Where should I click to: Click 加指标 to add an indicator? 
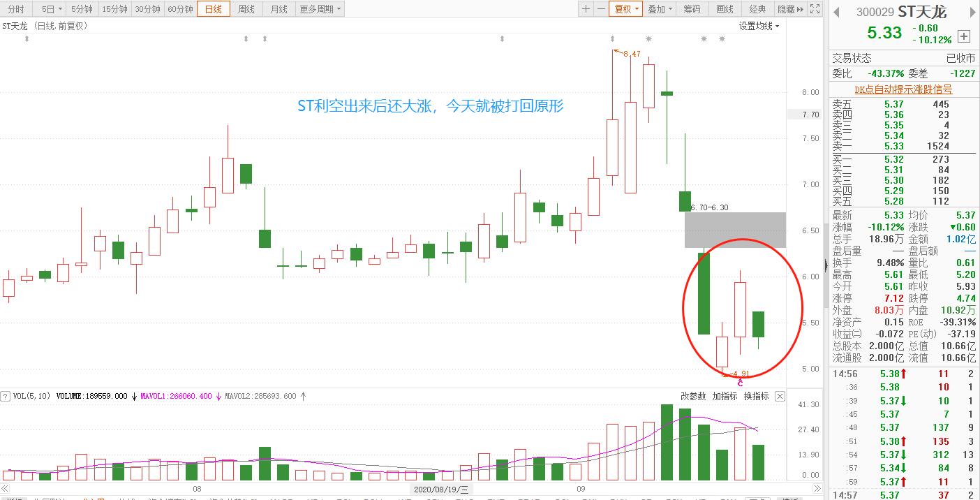(725, 396)
